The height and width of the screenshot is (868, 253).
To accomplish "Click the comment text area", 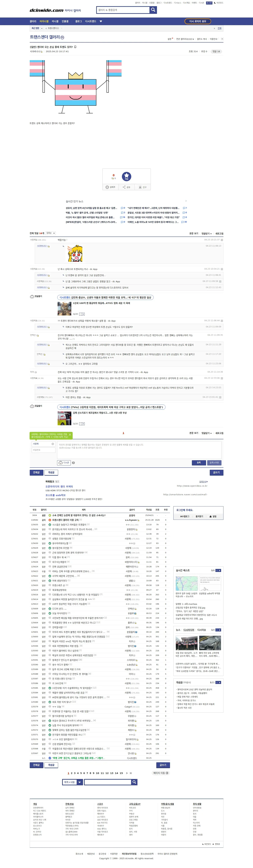I will click(x=139, y=450).
